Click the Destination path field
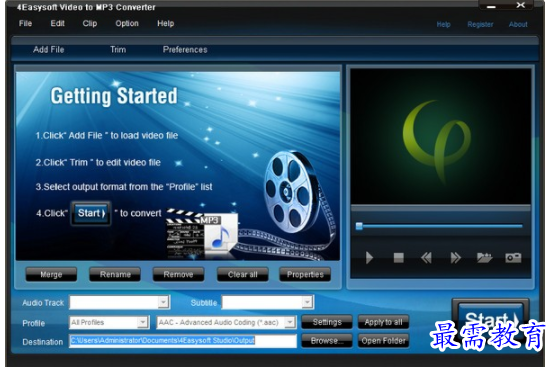Image resolution: width=554 pixels, height=367 pixels. 183,341
